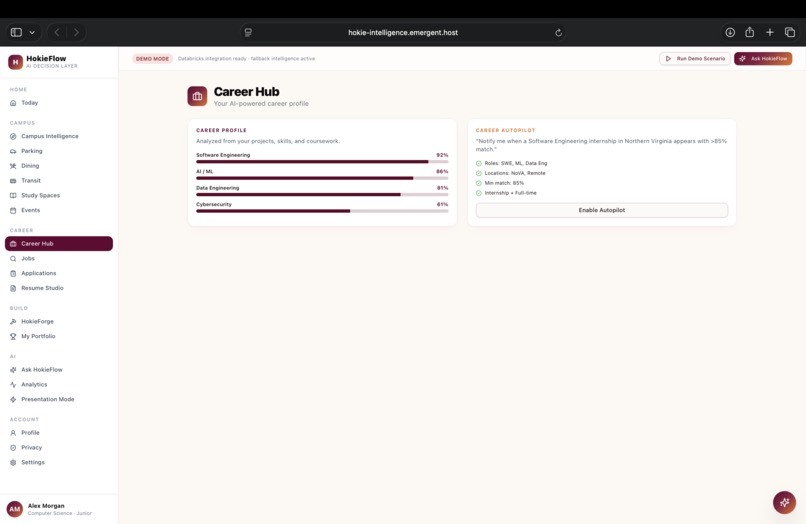Click the Presentation Mode icon

click(13, 400)
